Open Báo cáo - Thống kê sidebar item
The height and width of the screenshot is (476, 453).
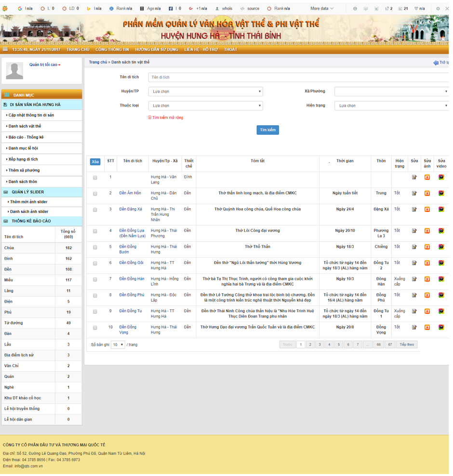tap(26, 137)
